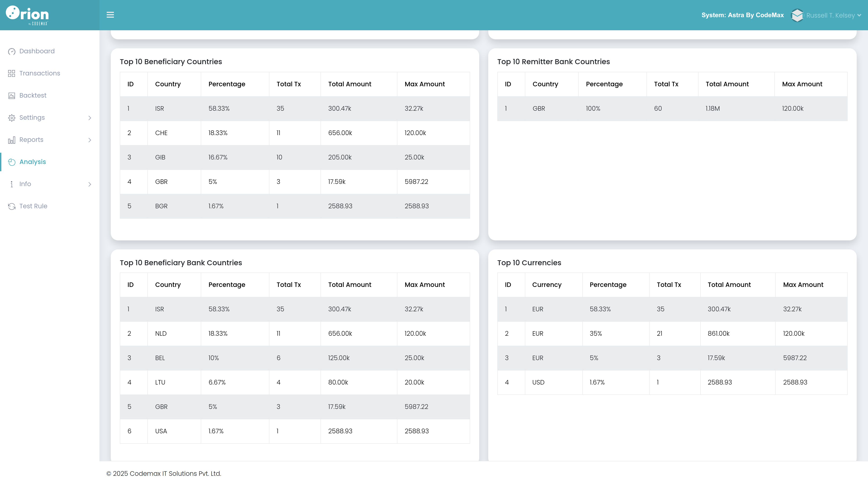Expand the Reports submenu chevron
The height and width of the screenshot is (488, 868).
[90, 140]
